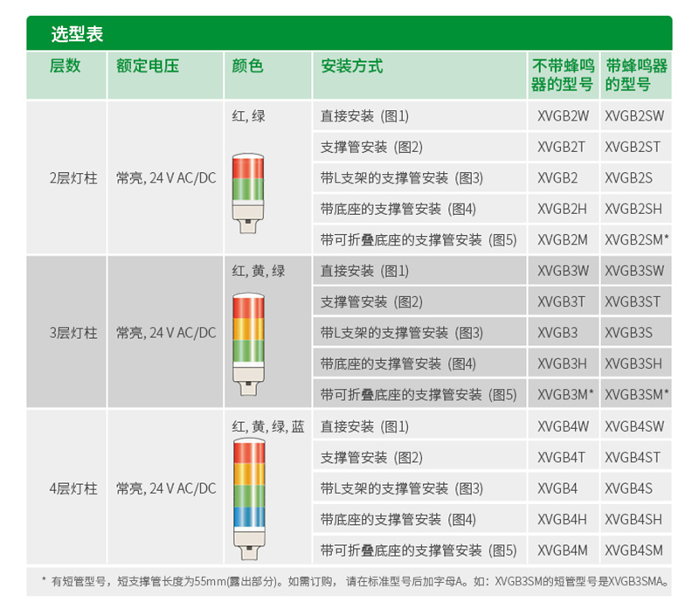Select model XVGB2SM* cell

pos(637,239)
